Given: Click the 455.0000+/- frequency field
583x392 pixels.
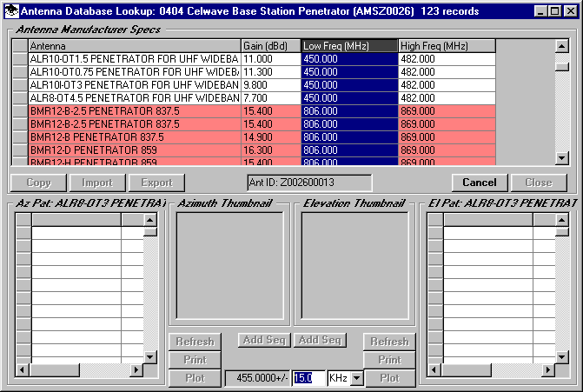Looking at the screenshot, I should click(x=258, y=378).
